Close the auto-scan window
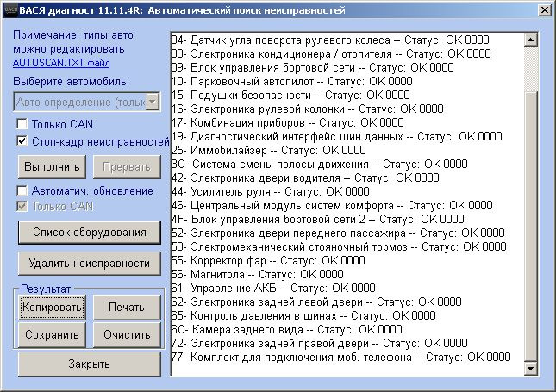556x392 pixels. click(545, 10)
